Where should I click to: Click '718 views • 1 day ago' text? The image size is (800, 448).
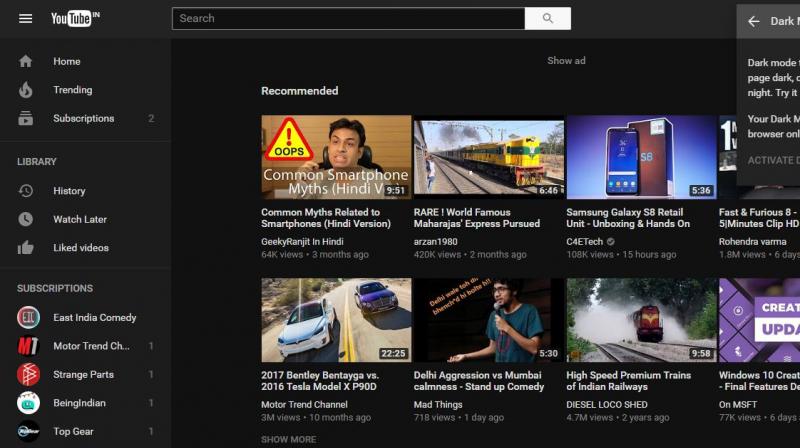(459, 417)
